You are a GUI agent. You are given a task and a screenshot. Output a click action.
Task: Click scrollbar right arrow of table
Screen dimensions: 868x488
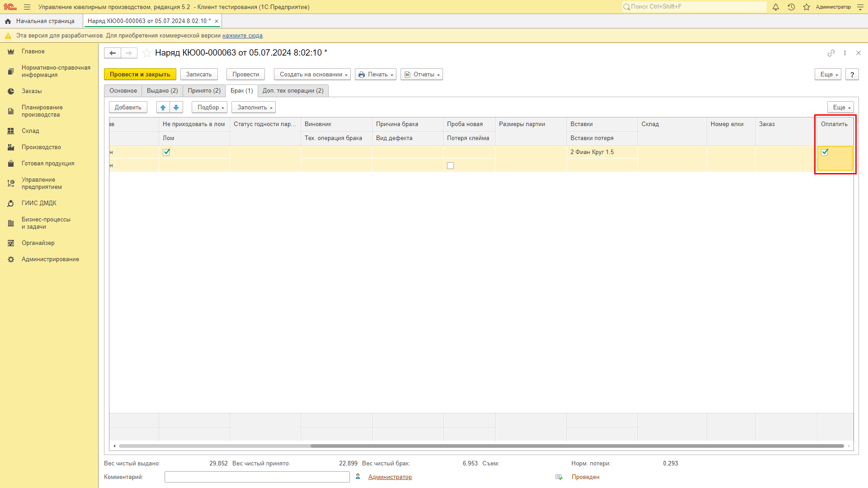[x=849, y=446]
